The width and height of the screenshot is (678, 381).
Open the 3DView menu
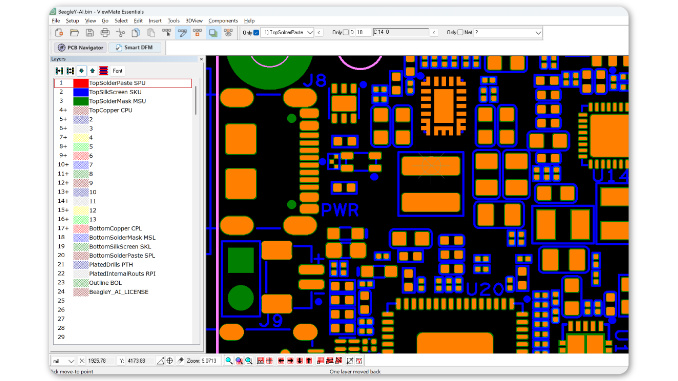(x=194, y=21)
